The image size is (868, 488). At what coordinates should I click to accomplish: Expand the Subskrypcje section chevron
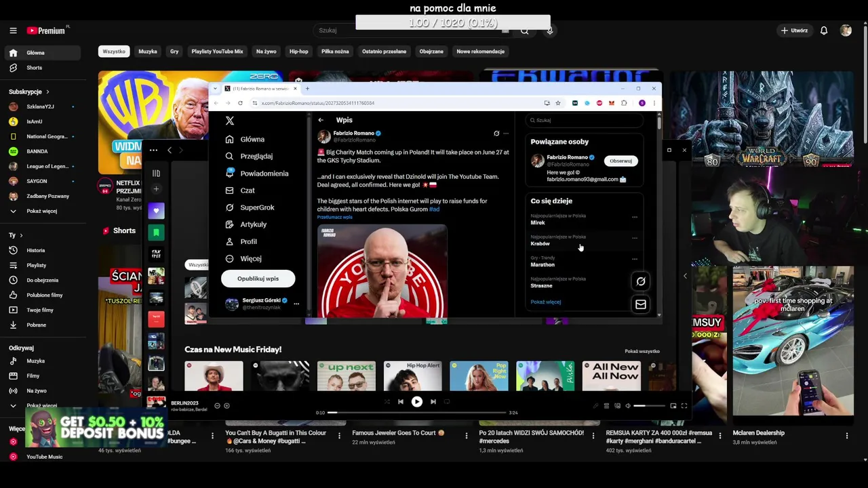(x=47, y=91)
